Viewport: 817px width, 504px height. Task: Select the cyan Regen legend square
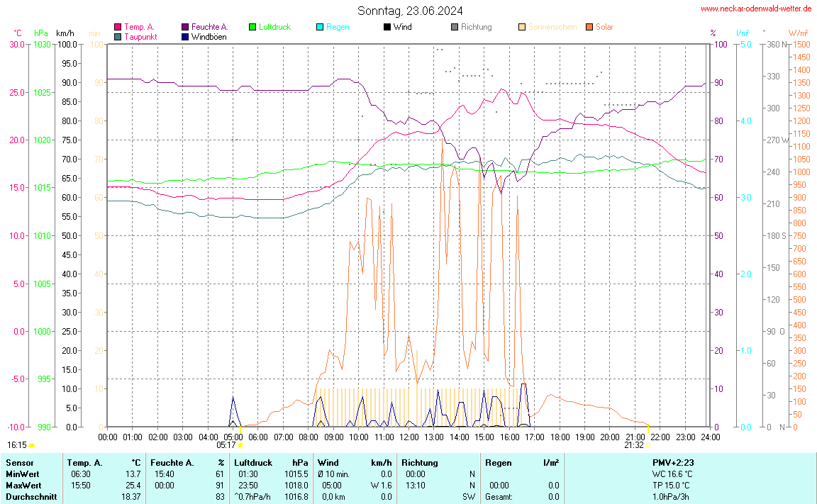(320, 27)
